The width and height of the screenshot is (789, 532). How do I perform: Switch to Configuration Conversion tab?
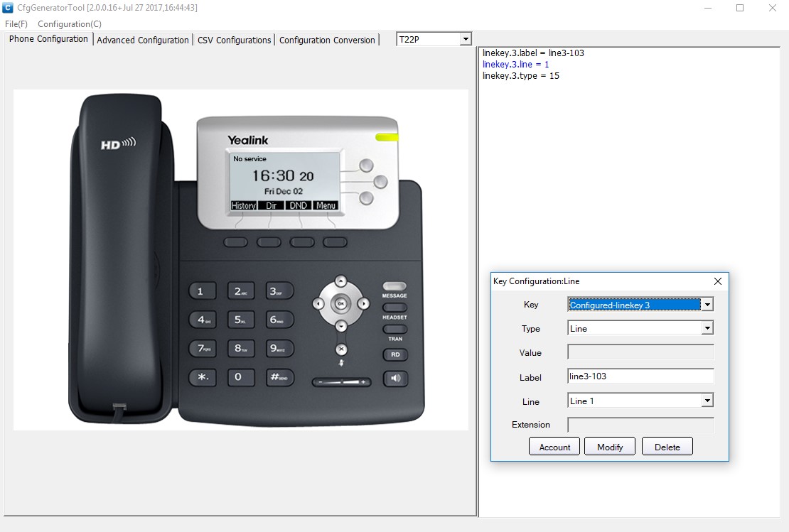(x=327, y=40)
